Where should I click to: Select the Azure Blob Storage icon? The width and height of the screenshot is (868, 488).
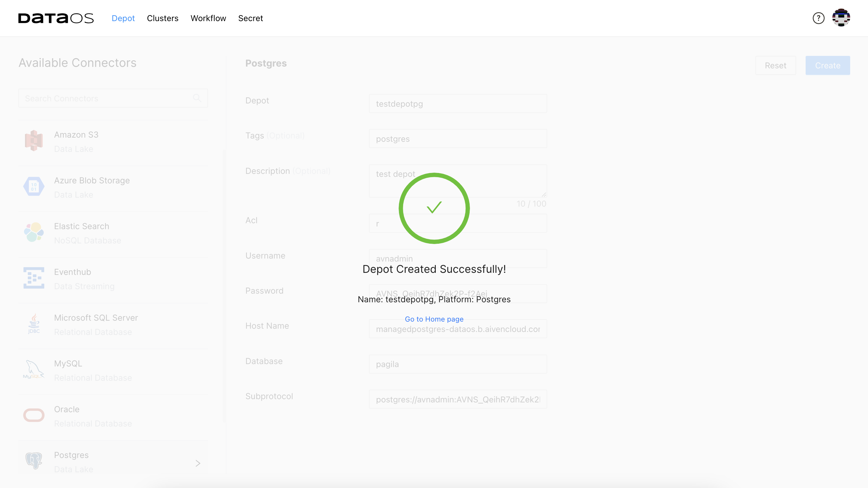34,186
